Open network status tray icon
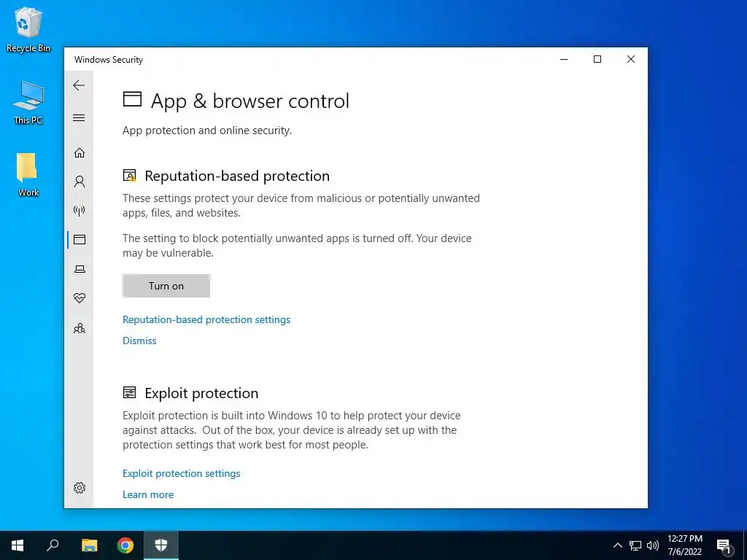 [635, 545]
